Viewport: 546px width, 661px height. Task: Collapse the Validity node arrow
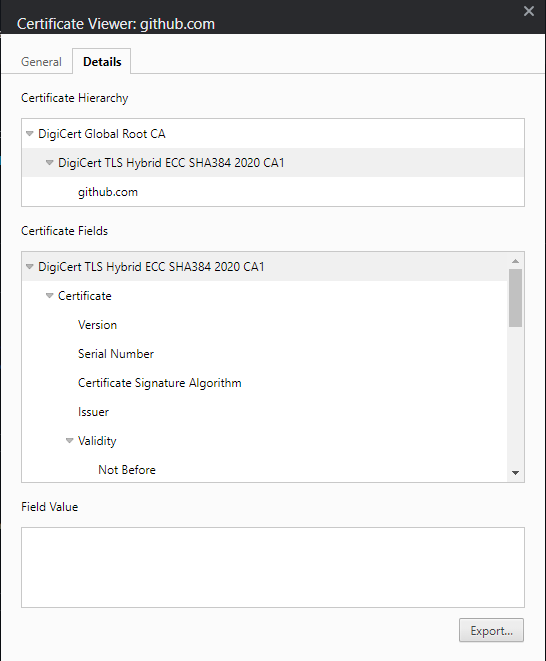pos(70,441)
